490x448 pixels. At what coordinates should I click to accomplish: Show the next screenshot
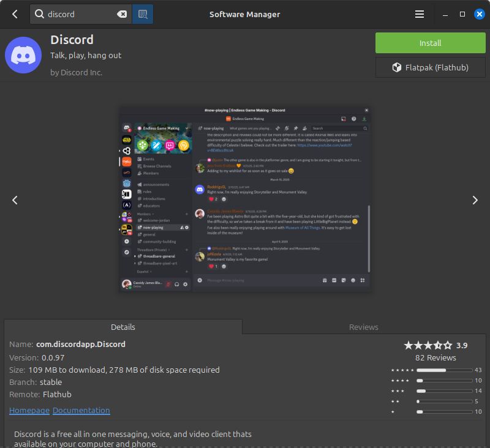click(475, 200)
